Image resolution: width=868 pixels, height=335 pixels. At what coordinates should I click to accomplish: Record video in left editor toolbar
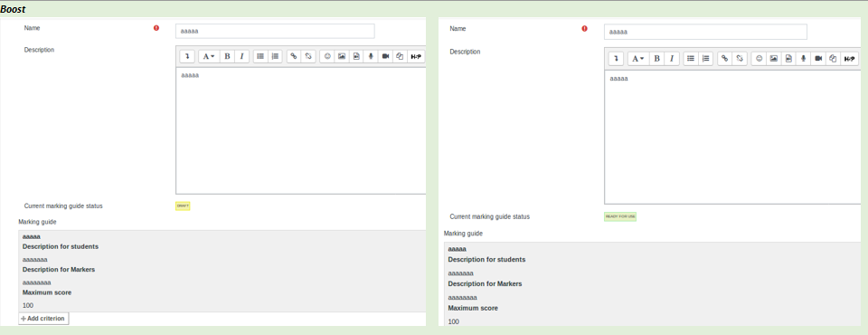[x=386, y=56]
